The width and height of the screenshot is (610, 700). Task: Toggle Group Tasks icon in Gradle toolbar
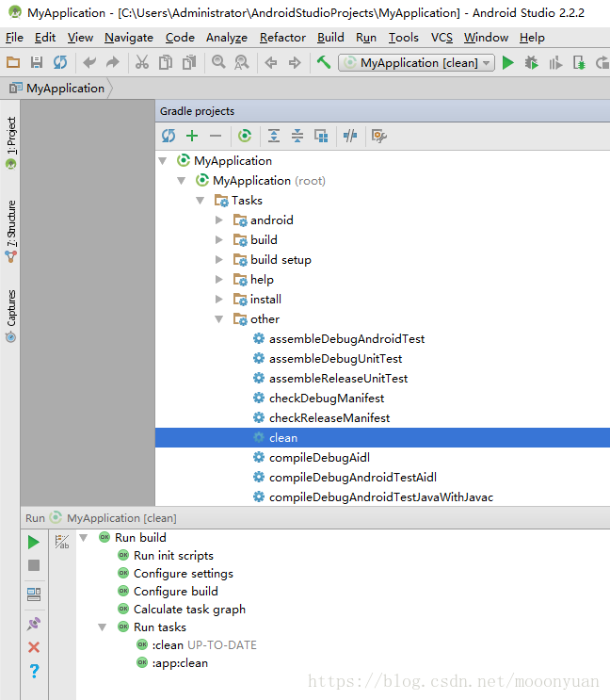[x=321, y=136]
